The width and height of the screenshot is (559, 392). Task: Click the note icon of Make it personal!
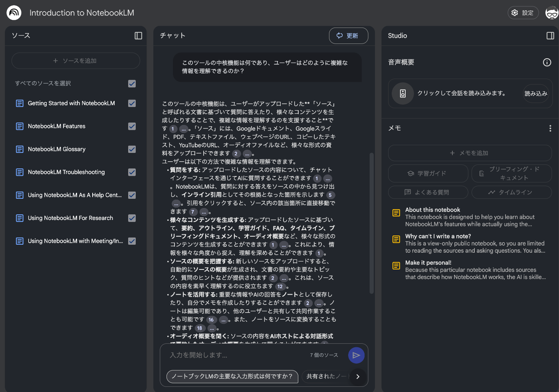(396, 265)
